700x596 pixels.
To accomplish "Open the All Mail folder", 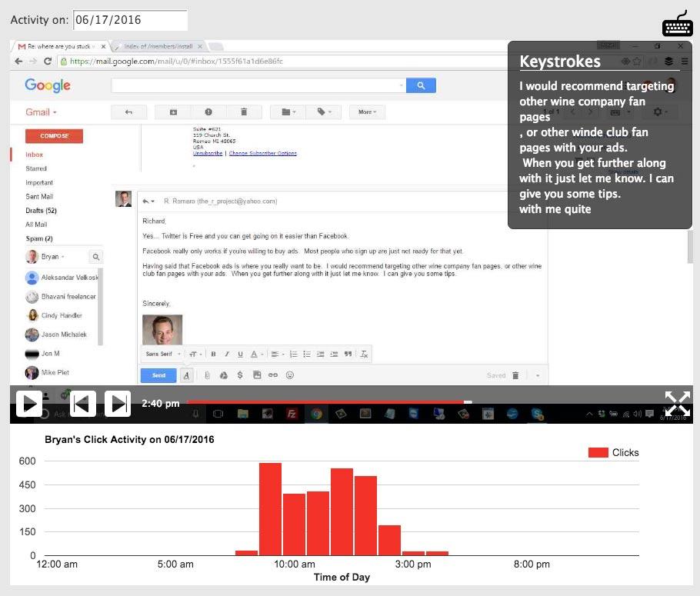I will (36, 225).
